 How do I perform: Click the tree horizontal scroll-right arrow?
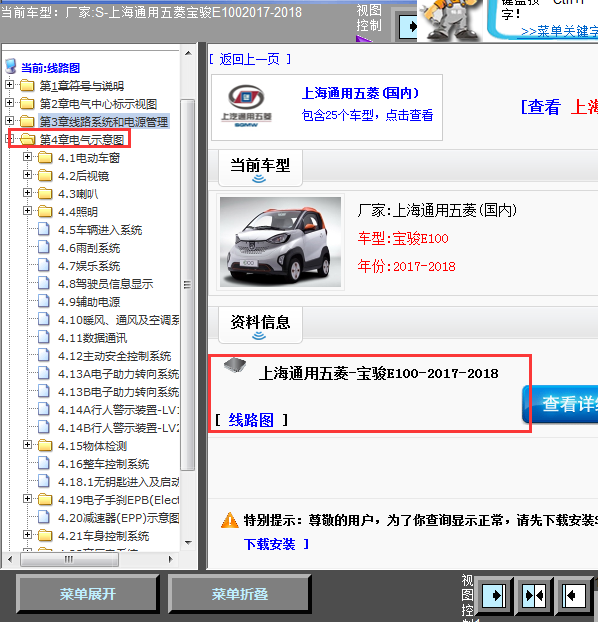(x=171, y=559)
